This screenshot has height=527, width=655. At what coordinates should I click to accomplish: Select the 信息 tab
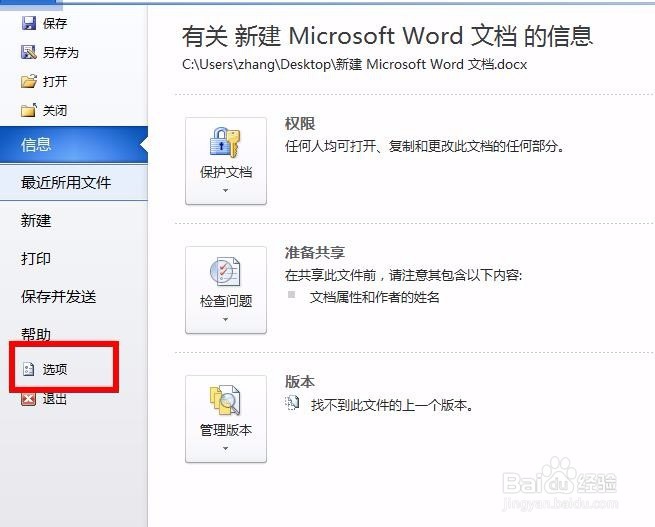click(74, 144)
